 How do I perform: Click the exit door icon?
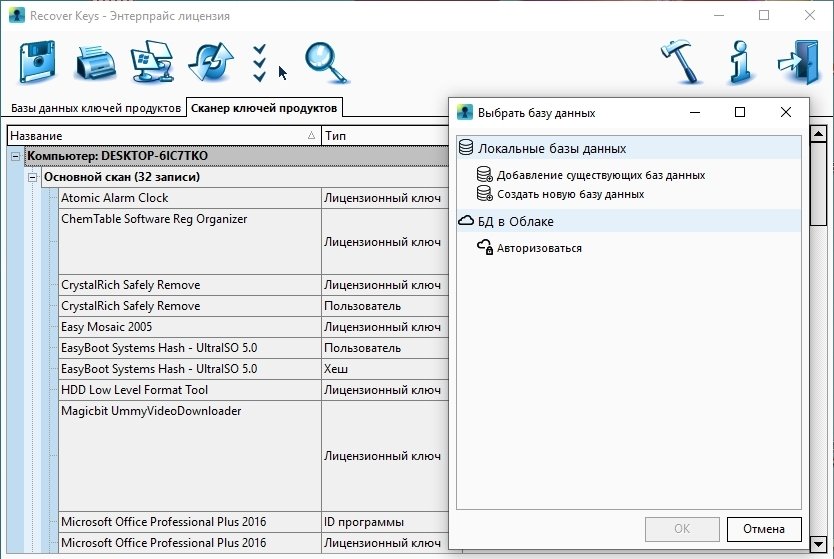[x=798, y=62]
